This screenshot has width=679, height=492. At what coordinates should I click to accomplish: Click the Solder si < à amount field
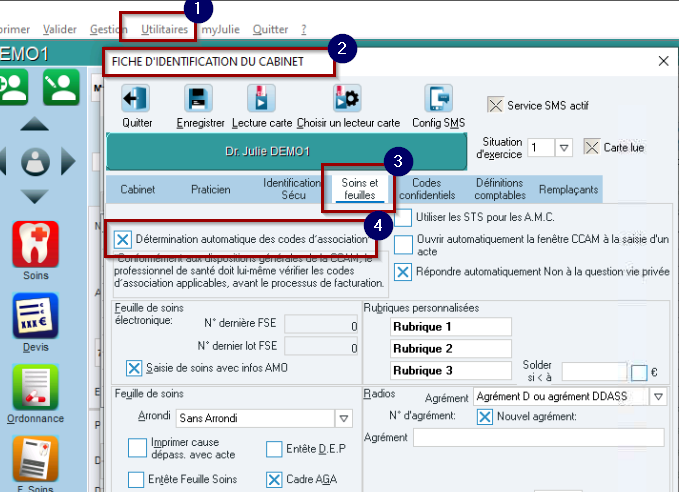pyautogui.click(x=594, y=372)
